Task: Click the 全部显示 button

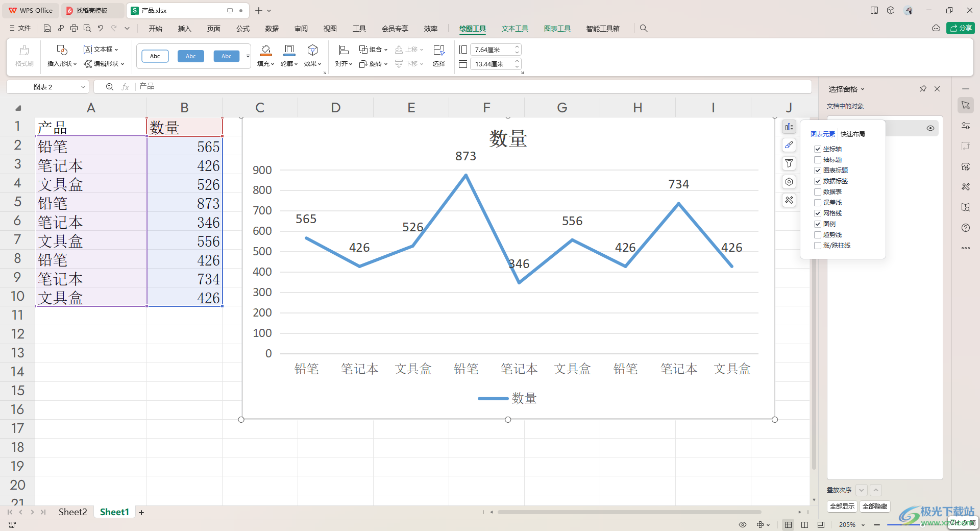Action: pos(842,506)
